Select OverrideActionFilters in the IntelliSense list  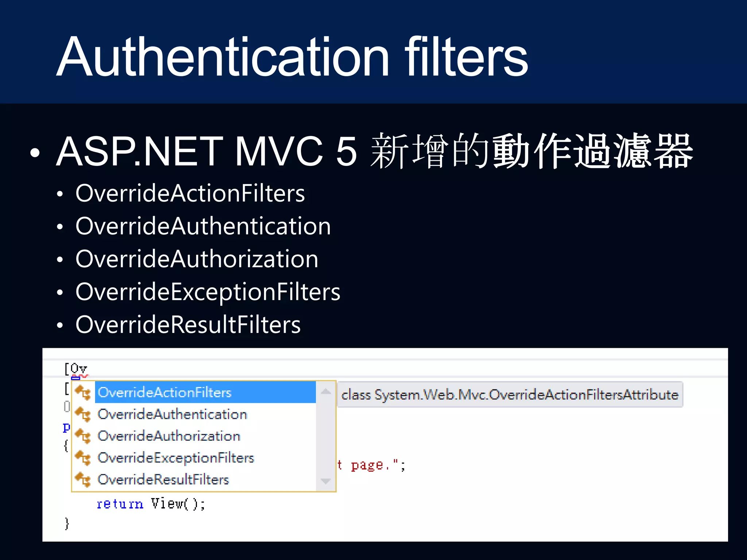click(165, 392)
